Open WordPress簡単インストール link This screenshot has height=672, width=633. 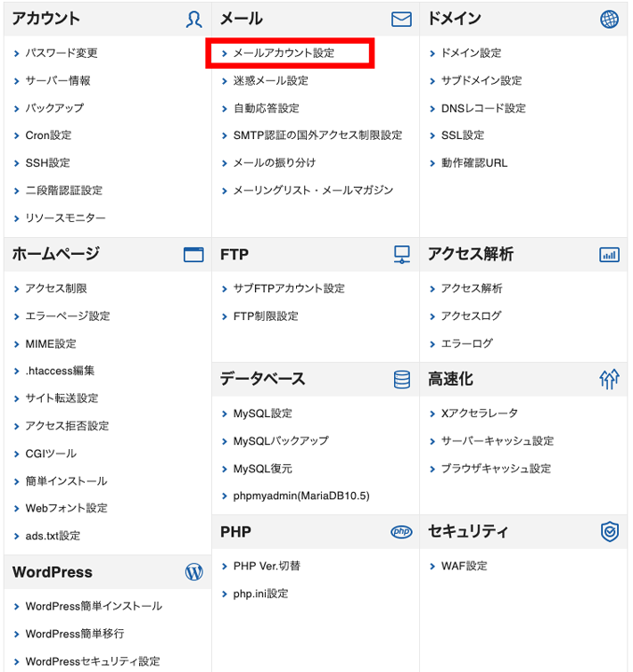[94, 606]
